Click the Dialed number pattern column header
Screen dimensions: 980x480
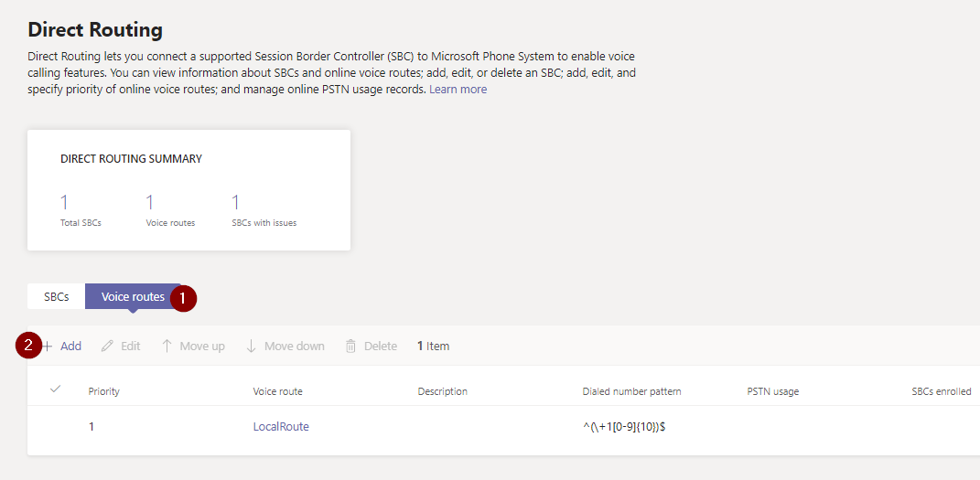tap(631, 391)
